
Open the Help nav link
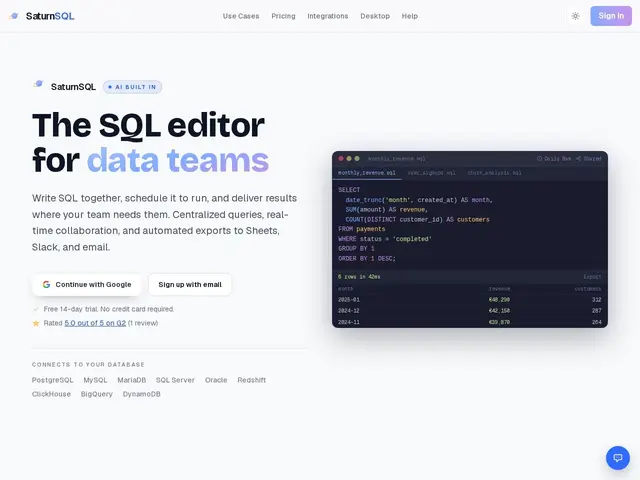[410, 16]
